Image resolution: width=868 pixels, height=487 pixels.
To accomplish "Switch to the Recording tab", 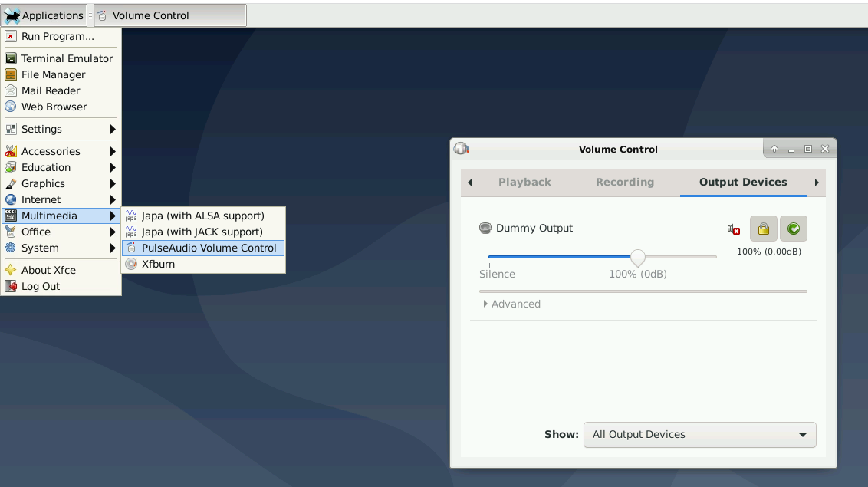I will 624,182.
